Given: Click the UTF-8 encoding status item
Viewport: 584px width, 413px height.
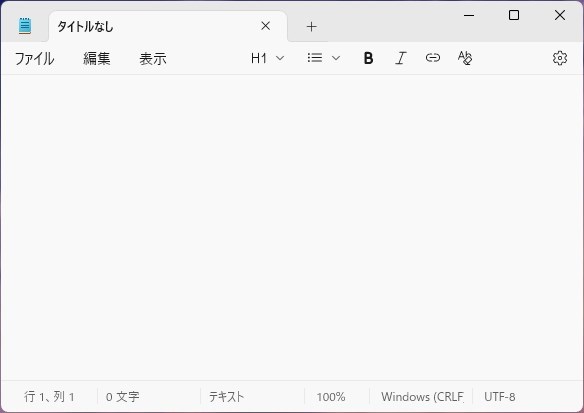Looking at the screenshot, I should tap(499, 397).
